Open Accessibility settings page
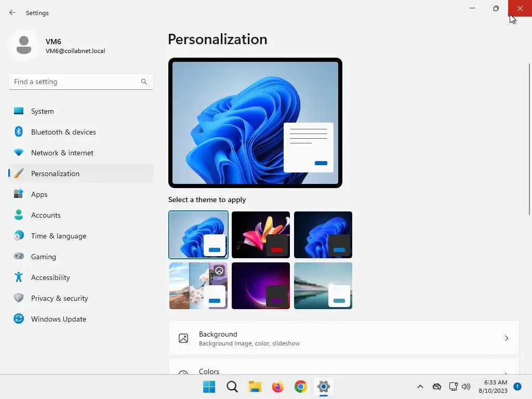Screen dimensions: 532x399 tap(81, 277)
